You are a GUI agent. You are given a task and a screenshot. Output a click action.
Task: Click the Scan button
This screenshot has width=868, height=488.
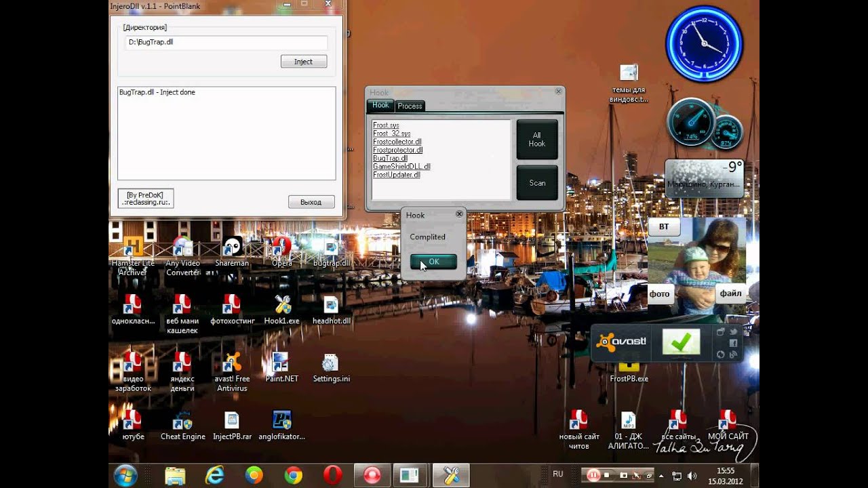tap(537, 183)
